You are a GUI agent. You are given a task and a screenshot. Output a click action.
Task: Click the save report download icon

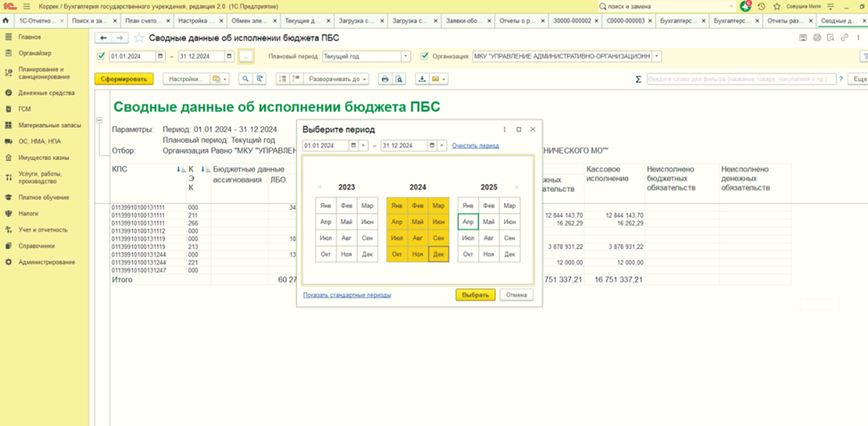(422, 79)
